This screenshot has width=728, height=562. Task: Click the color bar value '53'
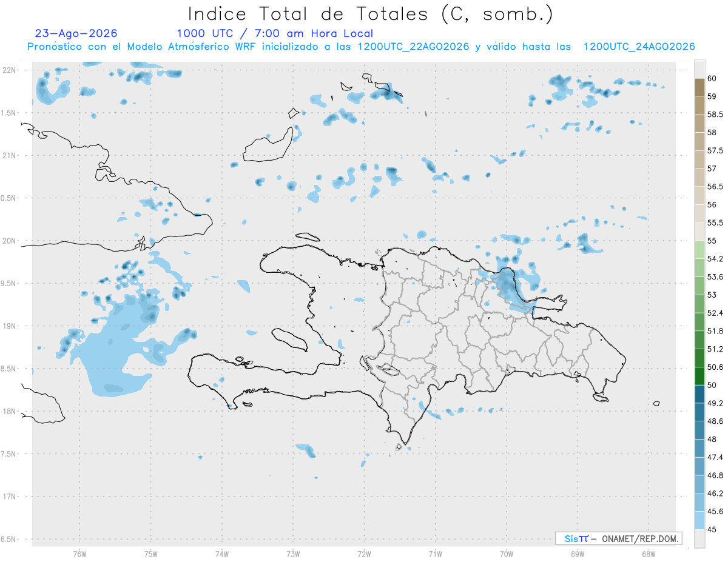[712, 295]
